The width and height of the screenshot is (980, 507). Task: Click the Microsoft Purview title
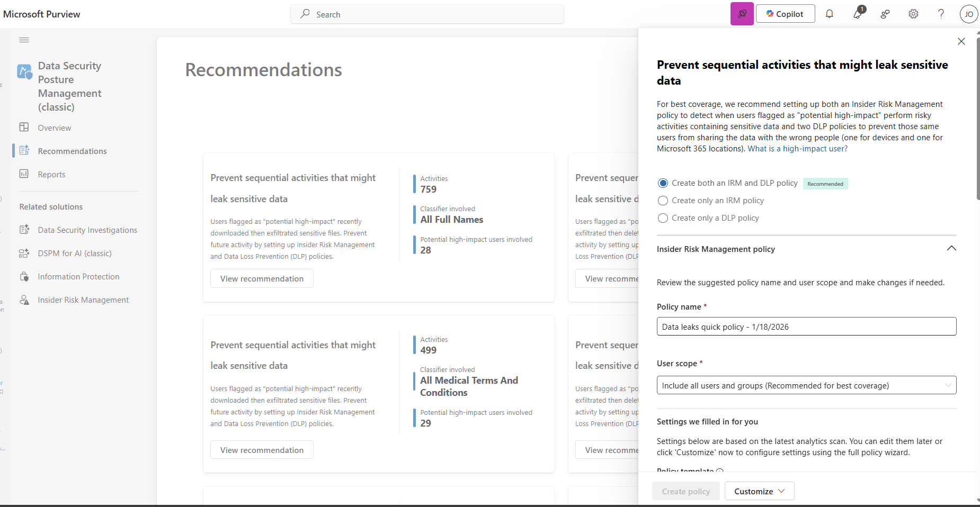point(42,14)
